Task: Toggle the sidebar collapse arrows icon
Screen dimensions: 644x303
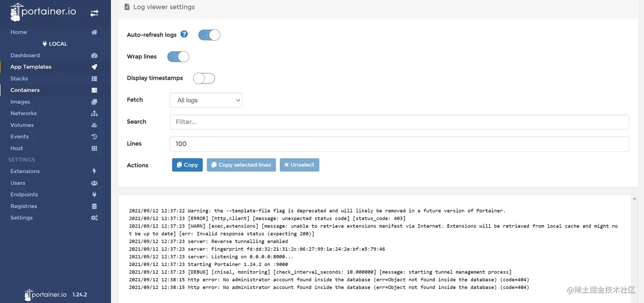Action: 94,13
